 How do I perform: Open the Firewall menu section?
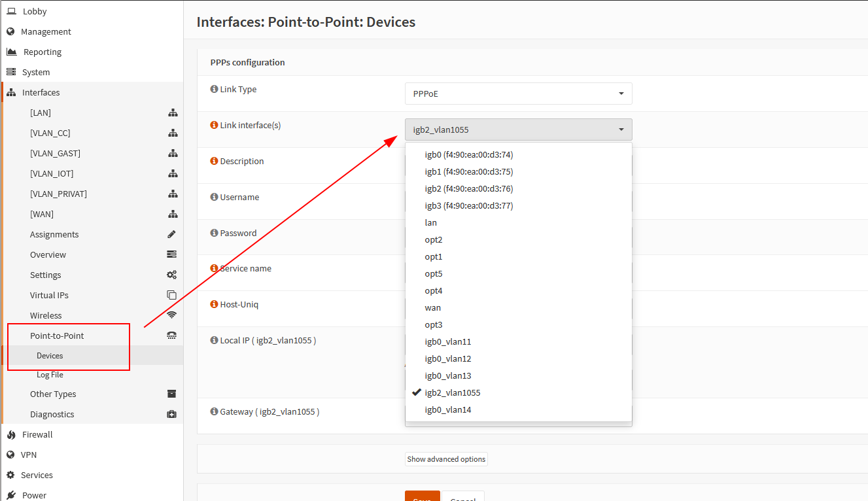(37, 434)
